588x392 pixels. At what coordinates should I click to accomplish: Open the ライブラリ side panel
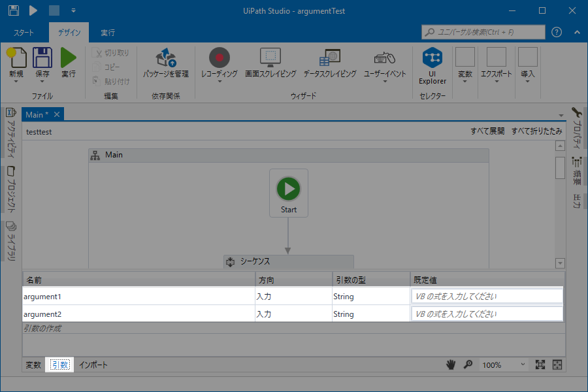click(11, 241)
